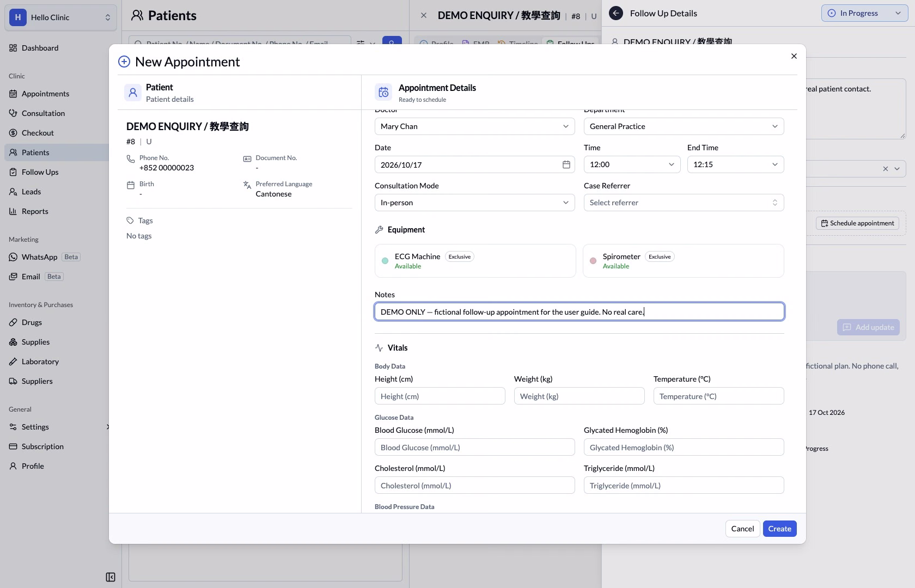Click the Supplies icon

click(13, 342)
